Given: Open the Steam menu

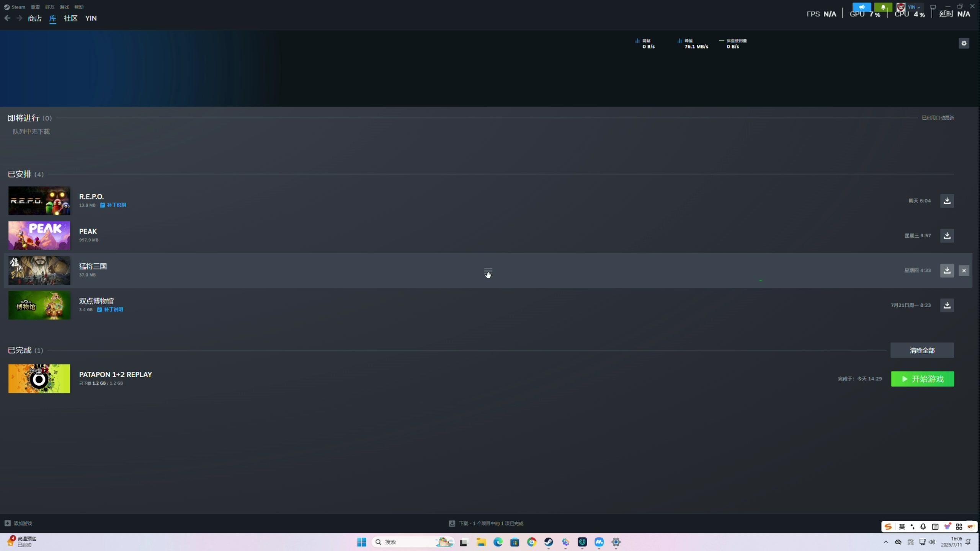Looking at the screenshot, I should click(15, 7).
